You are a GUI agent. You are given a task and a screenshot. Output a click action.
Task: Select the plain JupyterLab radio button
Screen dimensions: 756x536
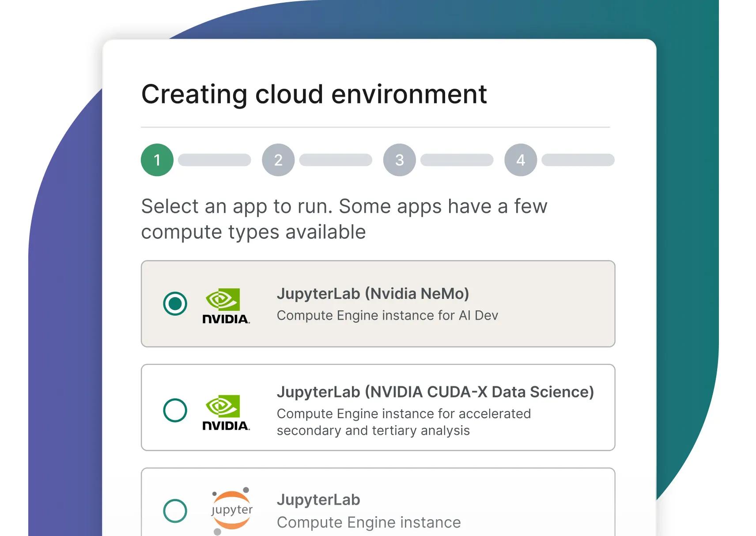[x=174, y=510]
